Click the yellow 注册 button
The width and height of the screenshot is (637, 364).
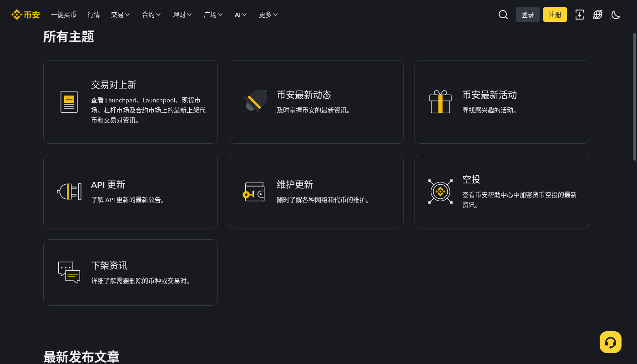[x=555, y=15]
